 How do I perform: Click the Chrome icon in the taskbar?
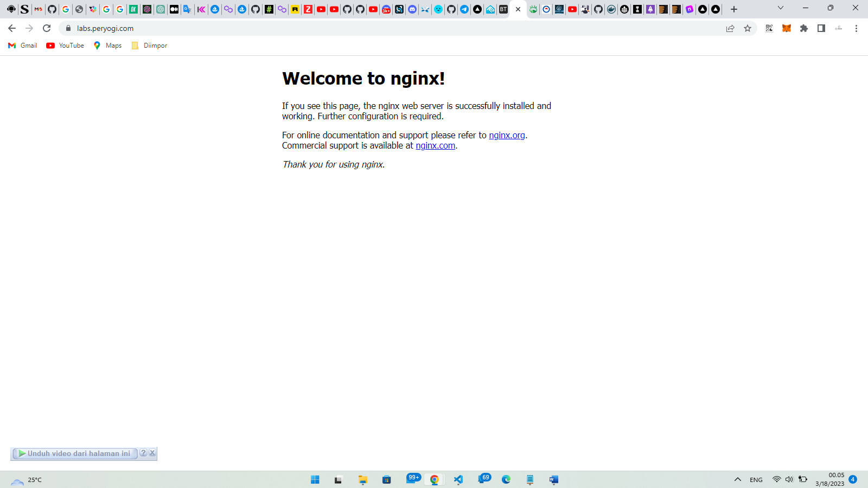tap(435, 479)
